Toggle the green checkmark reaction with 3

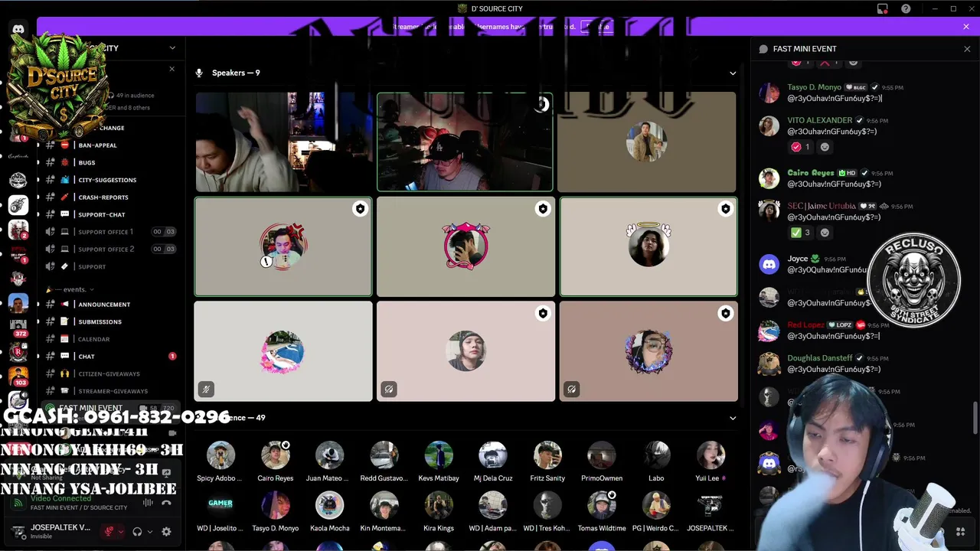click(x=801, y=233)
